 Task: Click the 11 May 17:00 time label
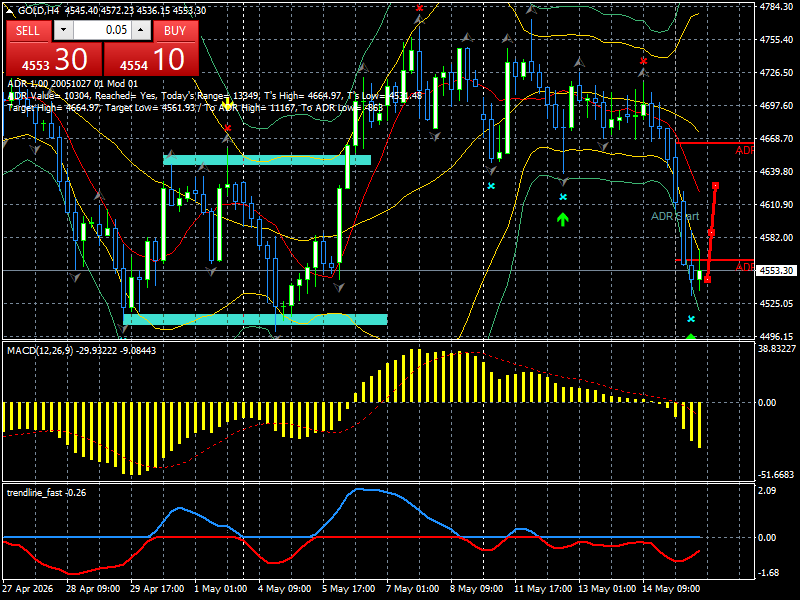click(543, 588)
